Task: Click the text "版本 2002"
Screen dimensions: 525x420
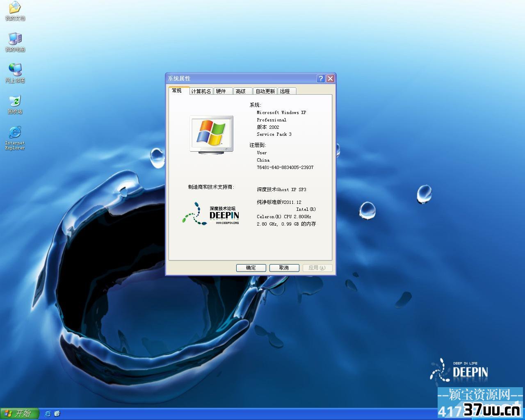Action: click(x=268, y=127)
